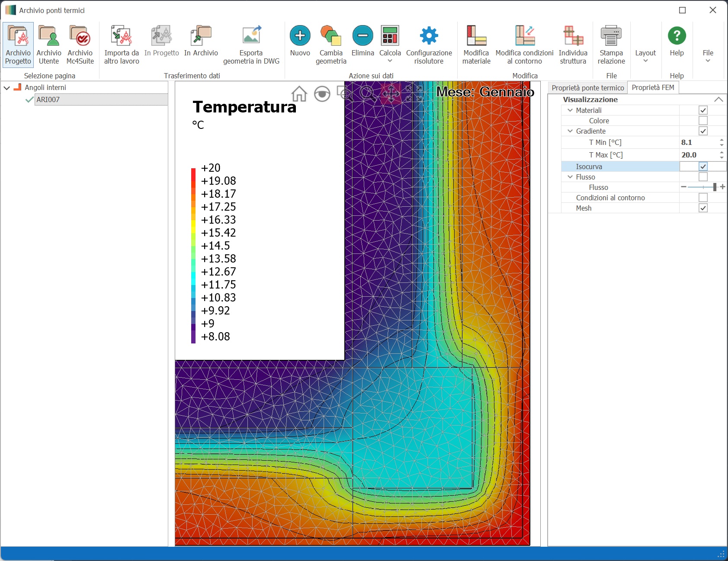Decrease T Max with the down arrow
The image size is (728, 561).
(722, 157)
